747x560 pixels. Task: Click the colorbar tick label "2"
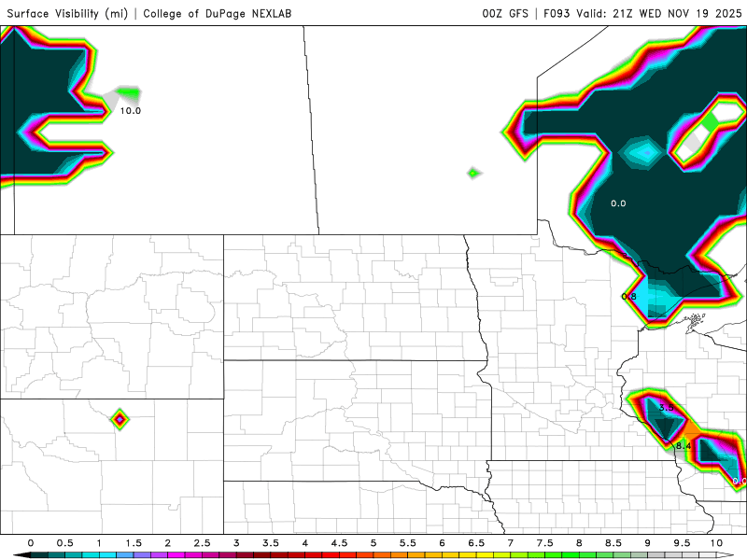click(168, 543)
